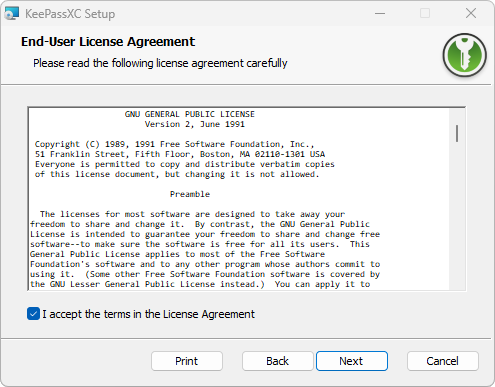495x387 pixels.
Task: Click the Preamble heading in the license
Action: pyautogui.click(x=190, y=194)
